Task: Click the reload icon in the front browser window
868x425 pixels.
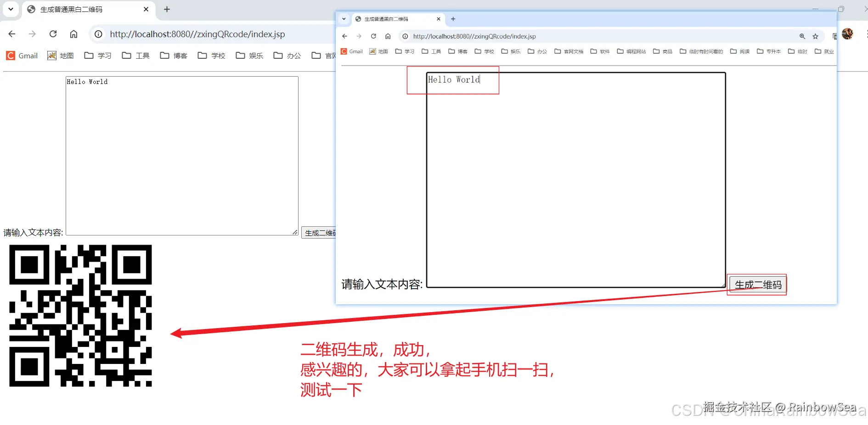Action: [374, 36]
